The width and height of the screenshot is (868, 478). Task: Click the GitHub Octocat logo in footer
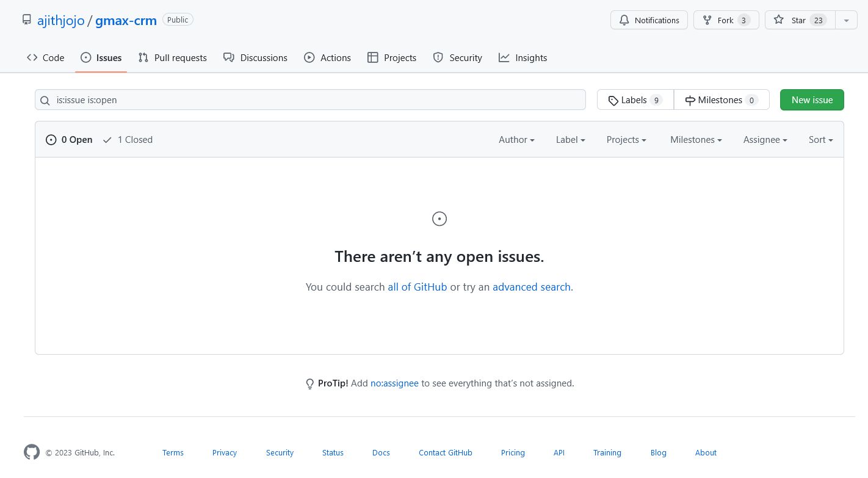point(32,452)
